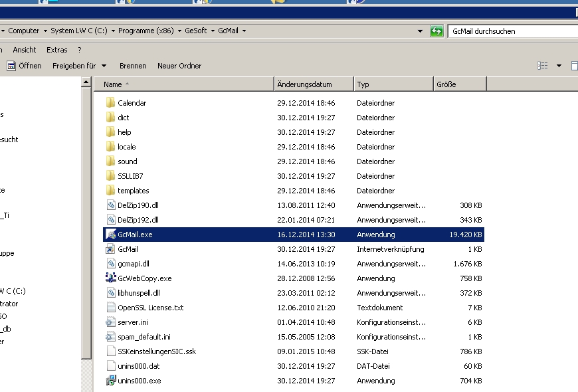This screenshot has height=392, width=578.
Task: Click the GcMail.exe application icon
Action: [110, 234]
